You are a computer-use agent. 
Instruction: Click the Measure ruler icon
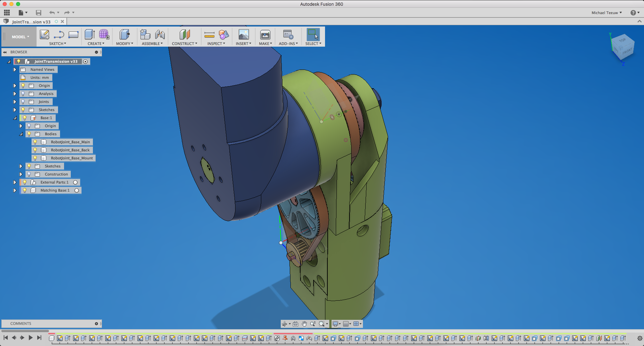tap(209, 35)
